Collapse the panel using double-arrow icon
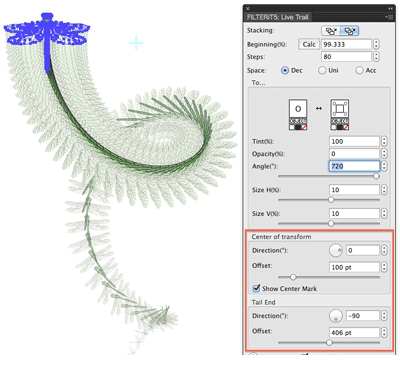 click(390, 8)
